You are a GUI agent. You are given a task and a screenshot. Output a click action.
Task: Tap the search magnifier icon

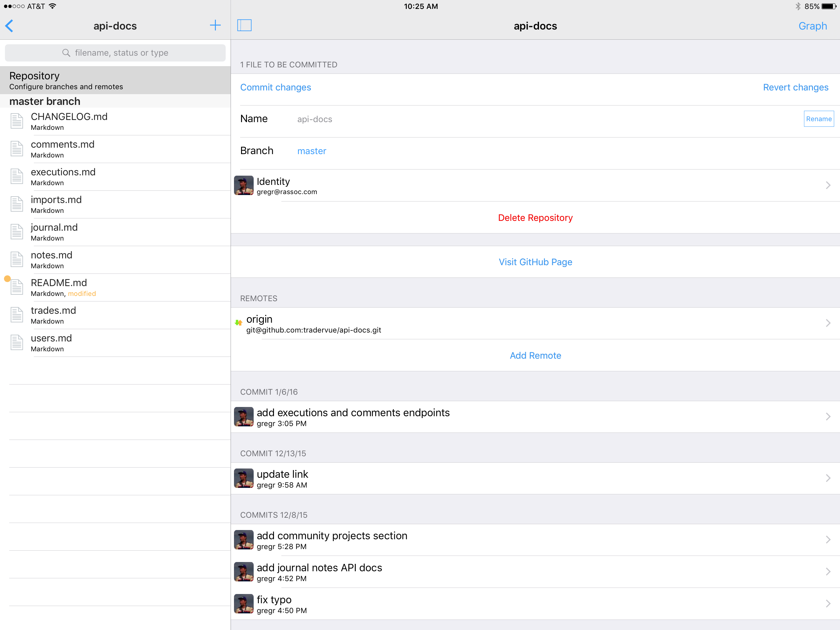pos(66,53)
